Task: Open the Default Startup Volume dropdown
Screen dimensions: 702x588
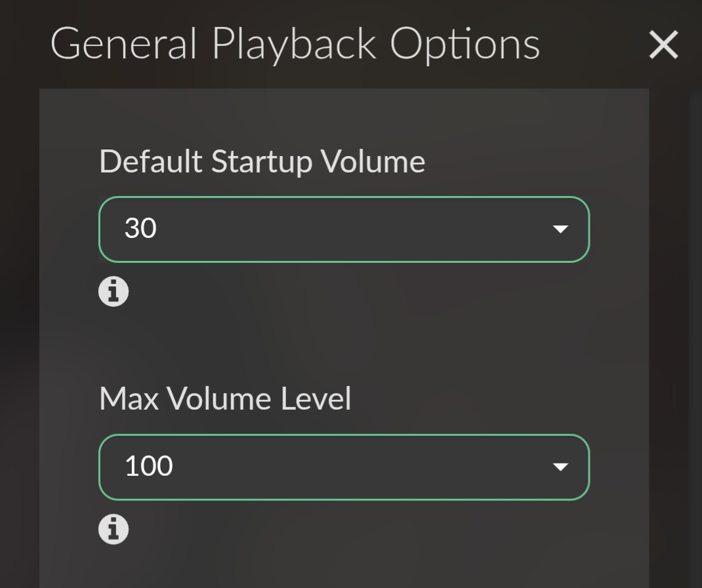Action: (x=344, y=229)
